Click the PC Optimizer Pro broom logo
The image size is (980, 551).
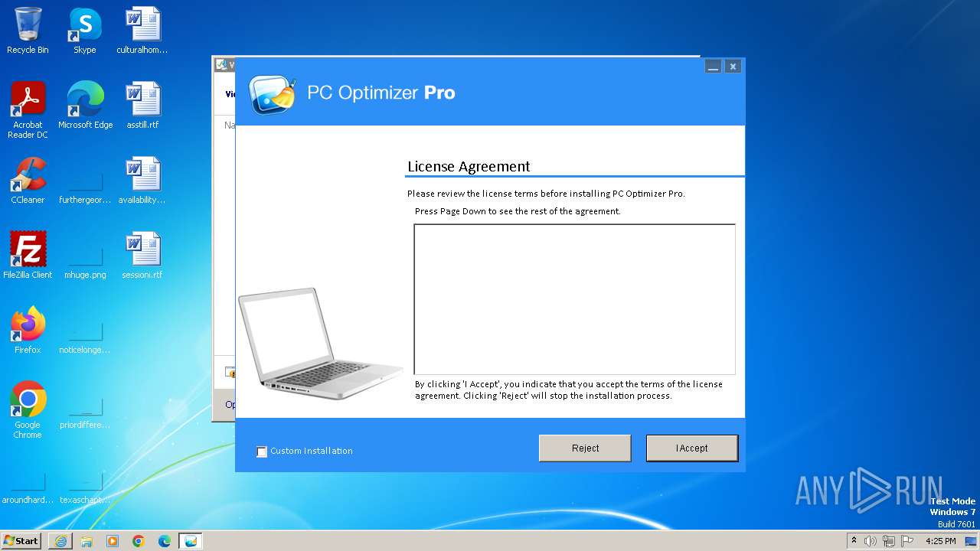pos(273,94)
